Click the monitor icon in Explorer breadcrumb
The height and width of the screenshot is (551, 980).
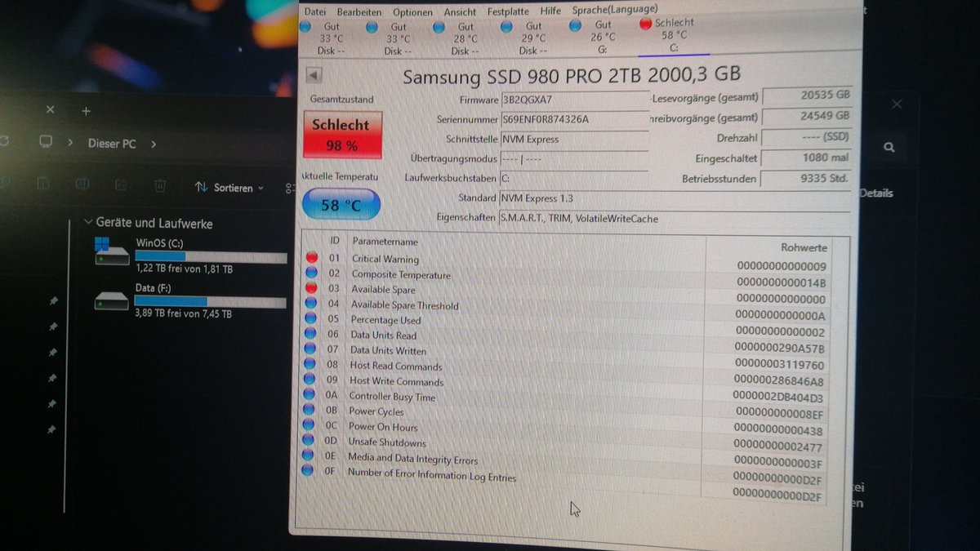47,142
